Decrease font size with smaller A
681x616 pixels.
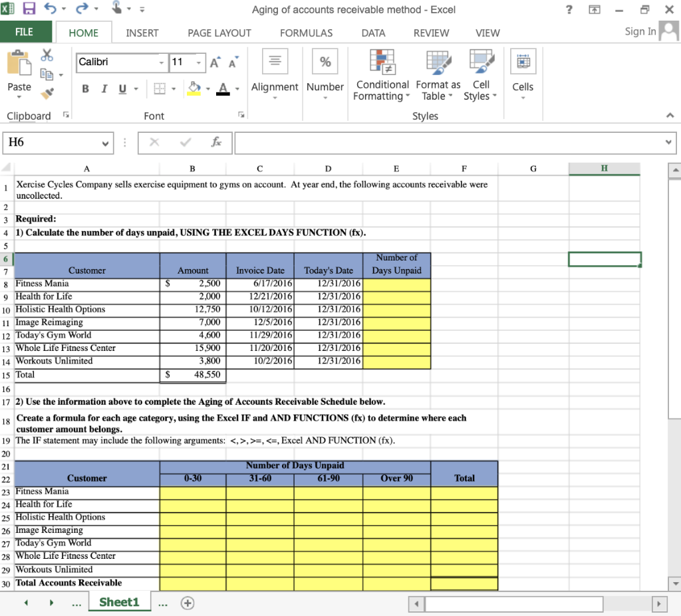[233, 63]
